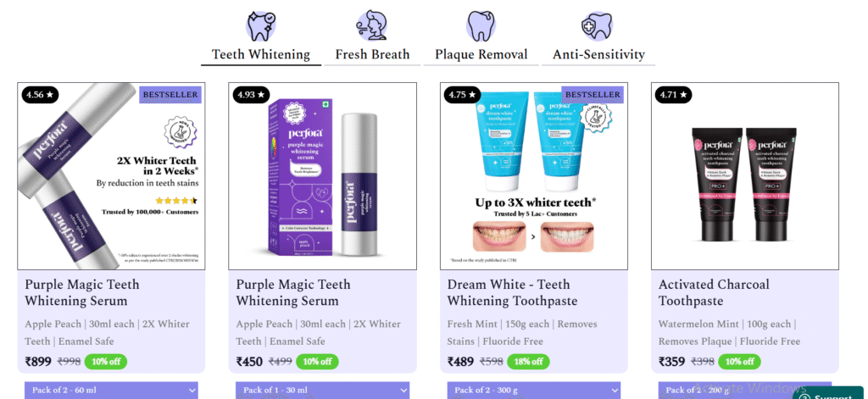Click the 18% off green discount badge
The image size is (868, 399).
coord(528,362)
